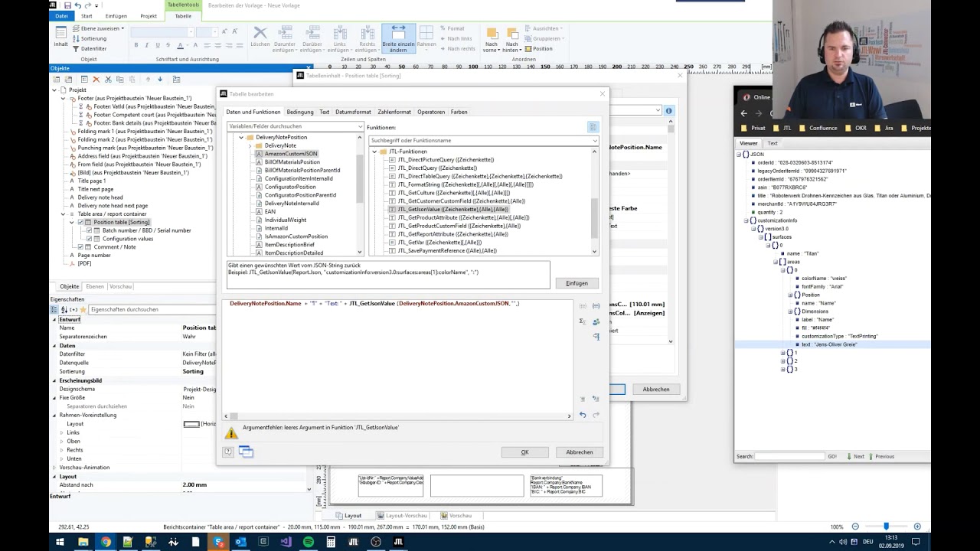
Task: Click the scissors cut icon in Objekte toolbar
Action: 108,80
